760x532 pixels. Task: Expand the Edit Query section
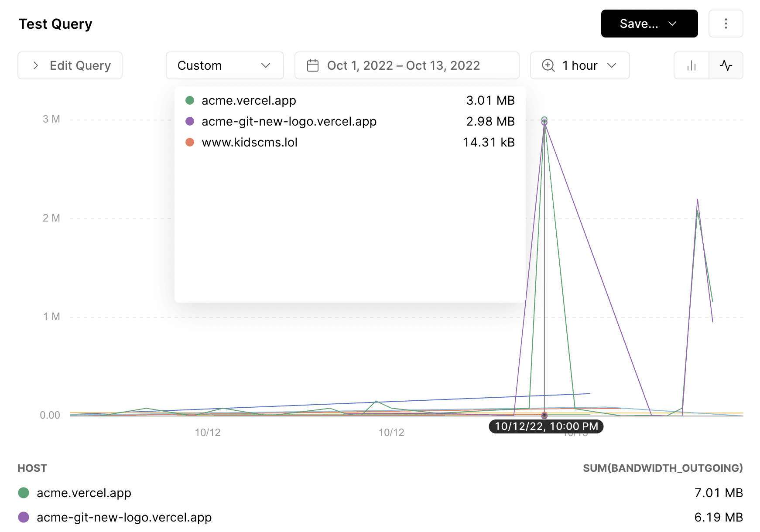pyautogui.click(x=70, y=65)
